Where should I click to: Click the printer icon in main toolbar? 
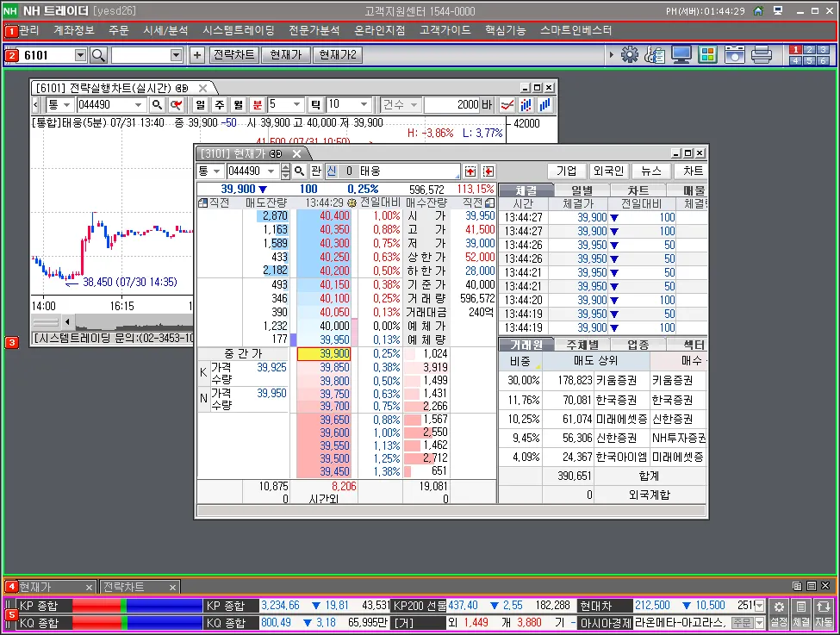point(762,54)
